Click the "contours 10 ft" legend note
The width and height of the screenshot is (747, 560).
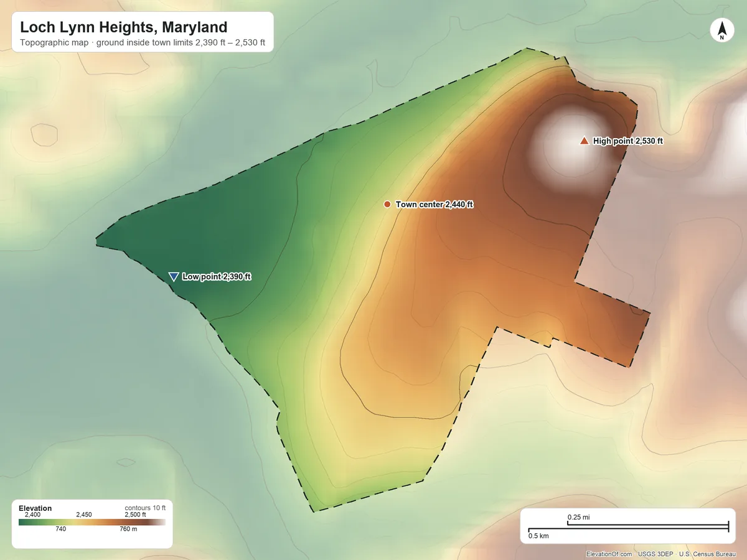[145, 508]
